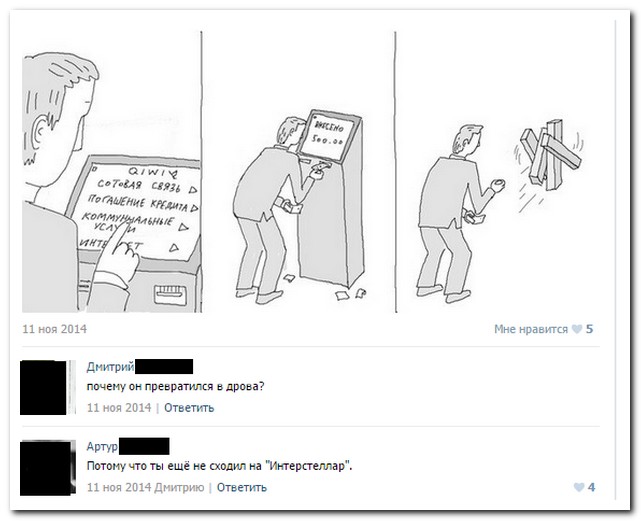Open Дмитрий's profile name link
Screen dimensions: 641x521
point(110,367)
